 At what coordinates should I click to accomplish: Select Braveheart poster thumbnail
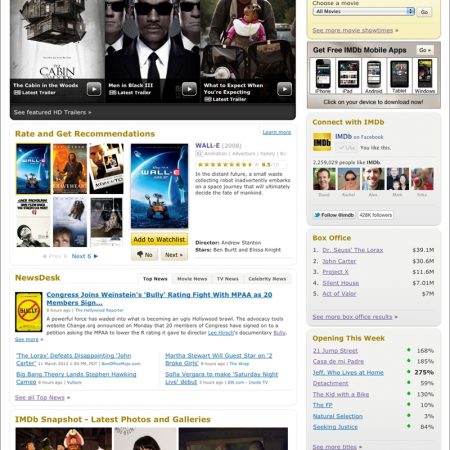(70, 169)
